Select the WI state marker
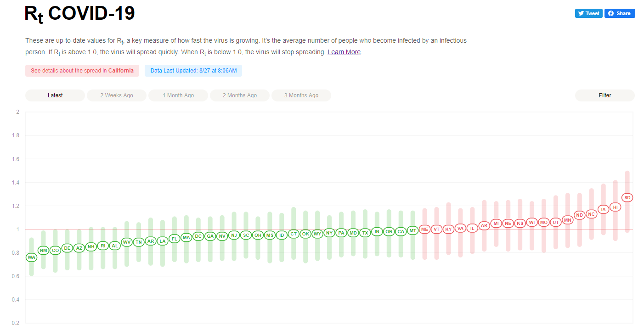This screenshot has height=330, width=644. [x=532, y=222]
